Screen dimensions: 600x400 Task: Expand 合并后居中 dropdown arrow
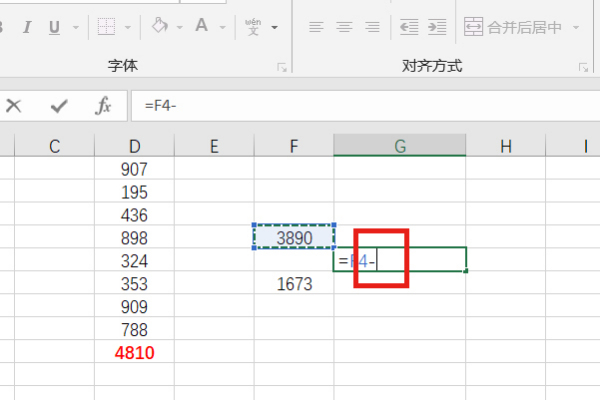[576, 27]
